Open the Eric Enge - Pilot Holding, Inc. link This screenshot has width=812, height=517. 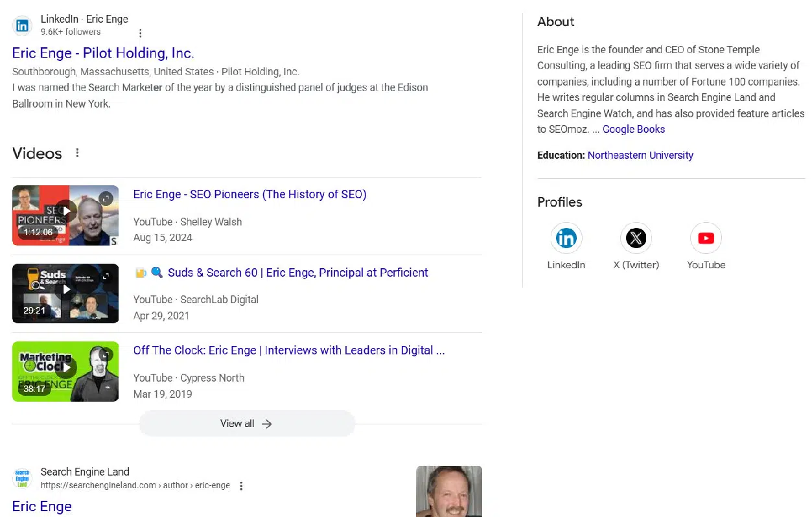[x=103, y=53]
